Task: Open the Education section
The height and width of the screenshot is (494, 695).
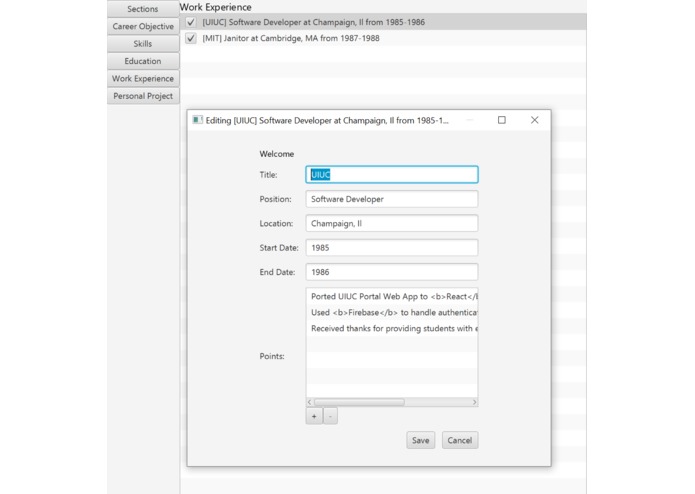Action: (x=143, y=61)
